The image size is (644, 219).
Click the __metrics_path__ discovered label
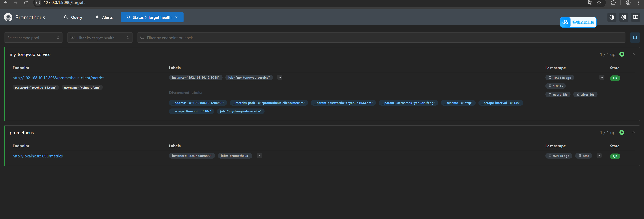click(x=269, y=103)
